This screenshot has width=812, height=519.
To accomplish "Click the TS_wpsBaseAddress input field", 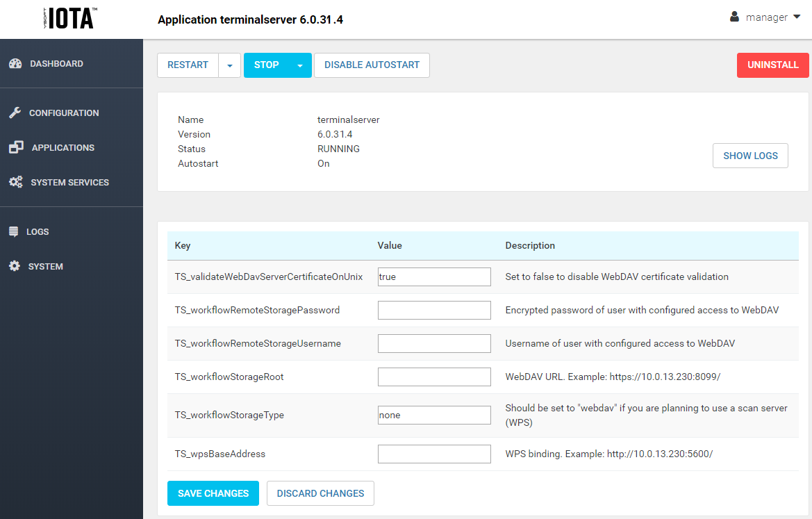I will (434, 454).
